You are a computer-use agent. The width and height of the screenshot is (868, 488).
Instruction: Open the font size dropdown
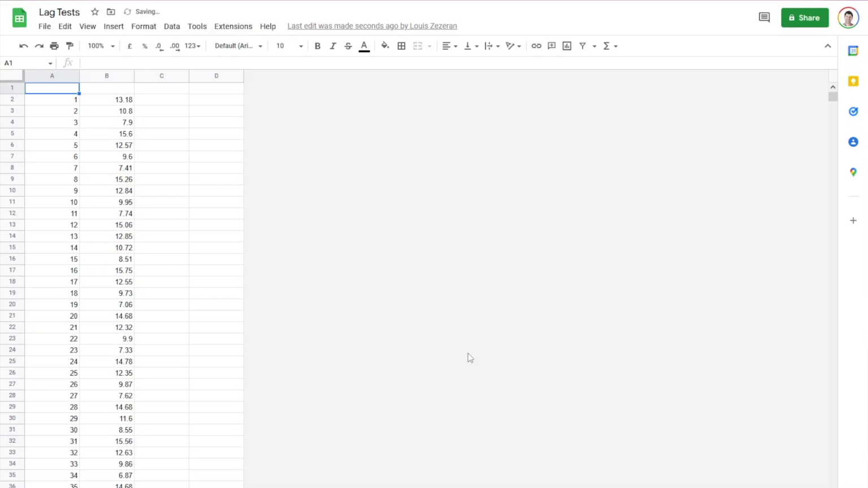[289, 46]
